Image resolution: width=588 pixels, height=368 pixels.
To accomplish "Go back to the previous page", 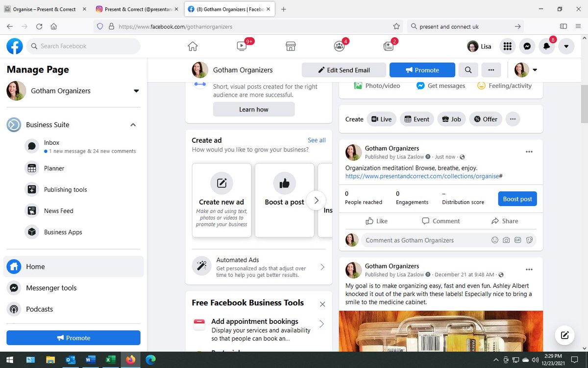I will point(10,26).
